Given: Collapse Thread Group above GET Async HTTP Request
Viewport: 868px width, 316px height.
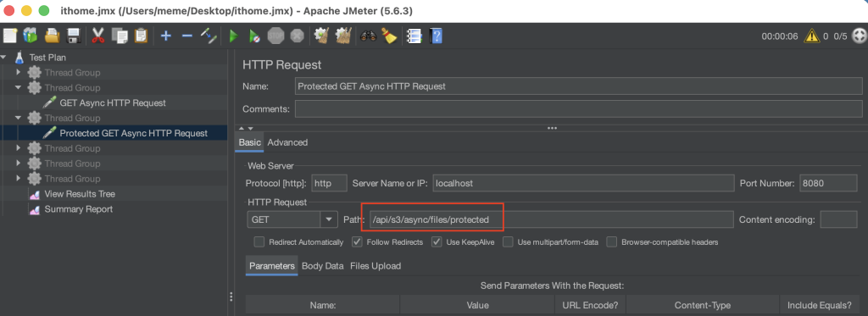Looking at the screenshot, I should (x=19, y=87).
